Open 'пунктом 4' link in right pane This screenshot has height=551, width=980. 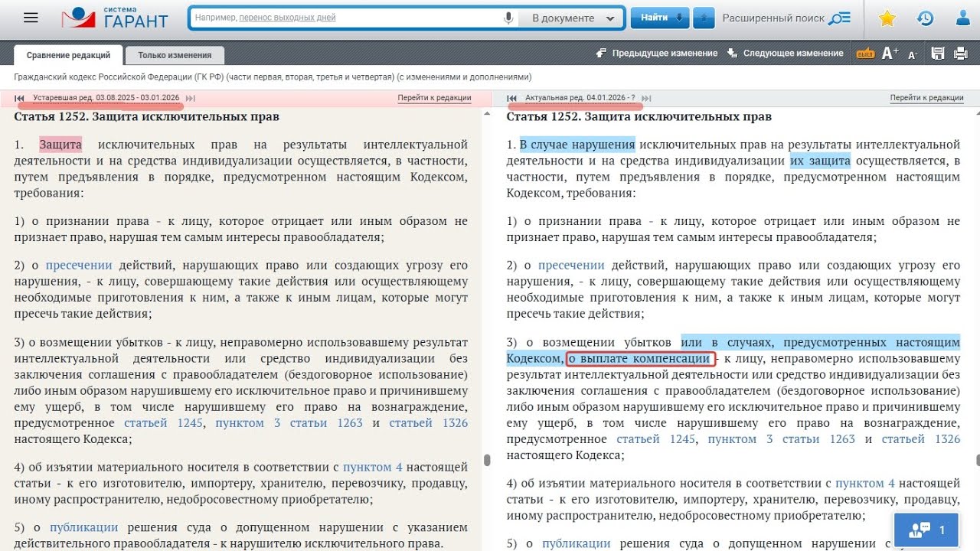865,484
